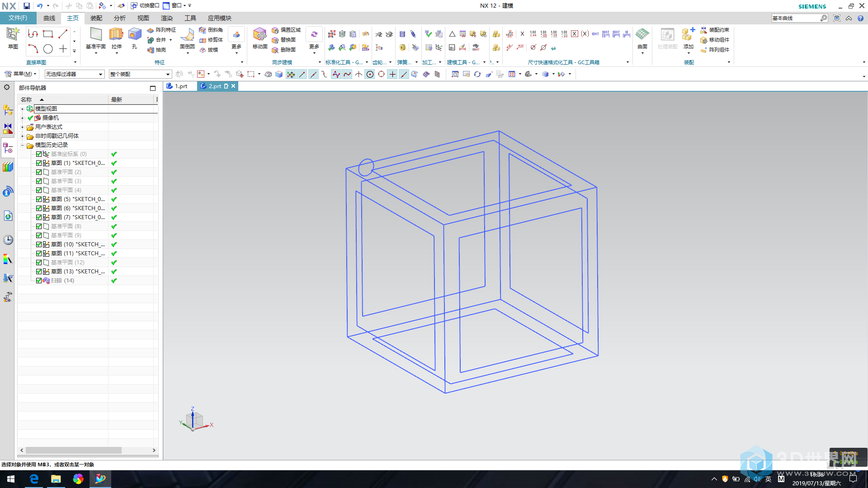This screenshot has height=488, width=868.
Task: Click the 移动组件 move component icon
Action: coord(704,40)
